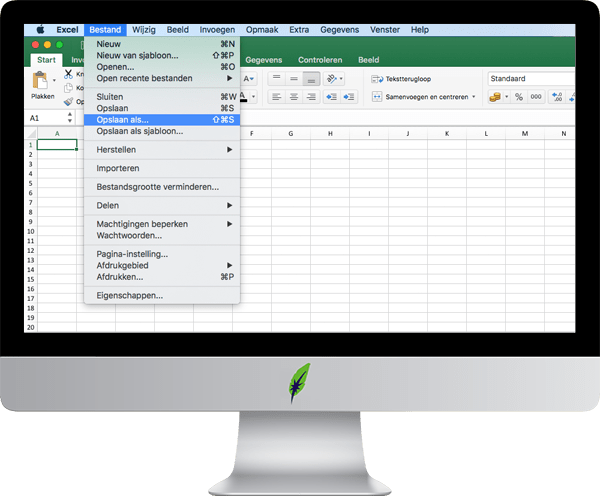This screenshot has width=600, height=496.
Task: Open the Venster menu
Action: tap(385, 29)
